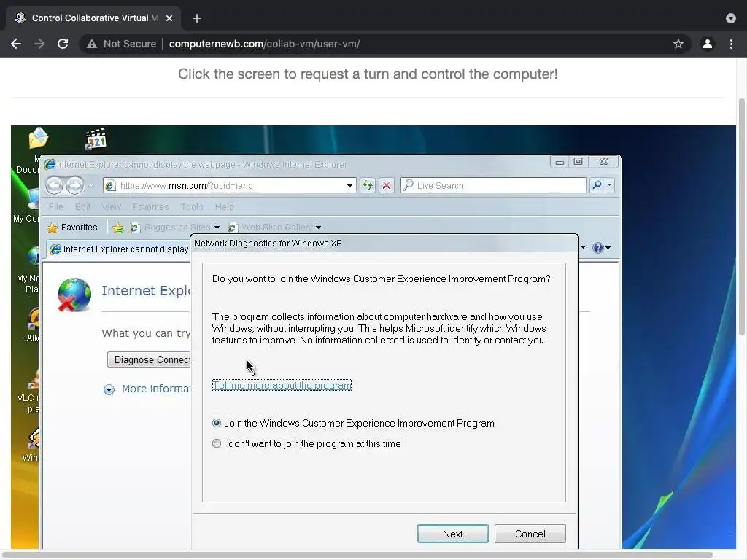Open a new Chrome tab
Image resolution: width=747 pixels, height=560 pixels.
(197, 18)
